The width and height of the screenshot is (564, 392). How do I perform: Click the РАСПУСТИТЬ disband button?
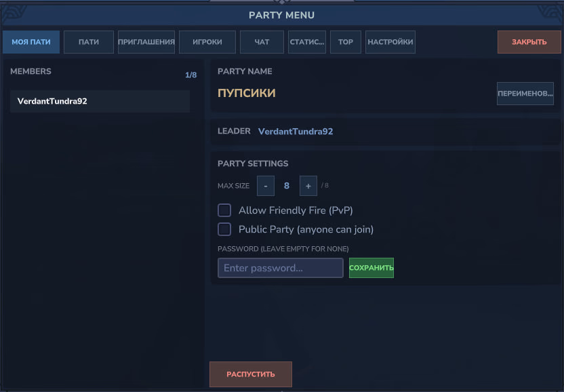click(x=251, y=374)
